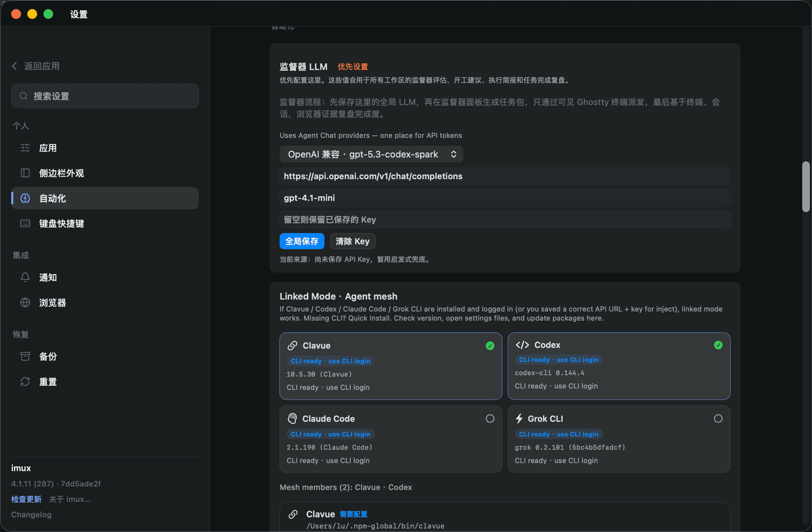Screen dimensions: 812x532
Task: Deselect the Codex mesh member checkmark
Action: coord(718,345)
